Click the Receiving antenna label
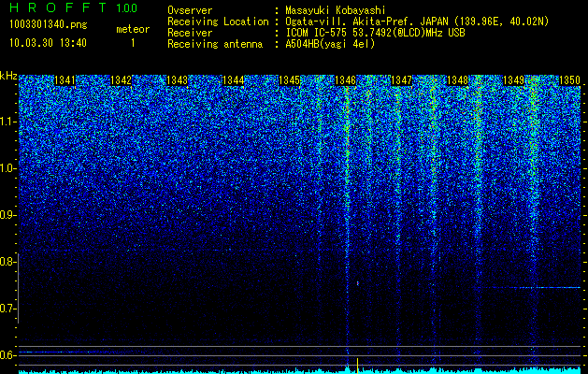Viewport: 588px width, 374px height. point(215,44)
